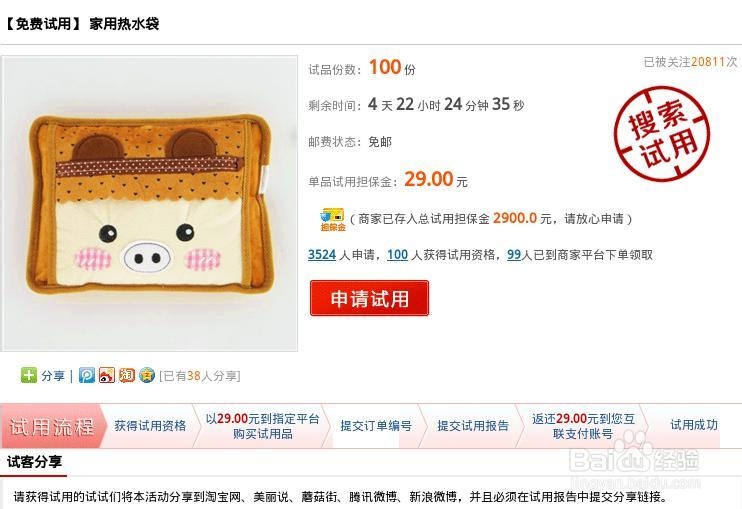The height and width of the screenshot is (509, 742).
Task: Click the 担保金 guarantee deposit icon
Action: 333,219
